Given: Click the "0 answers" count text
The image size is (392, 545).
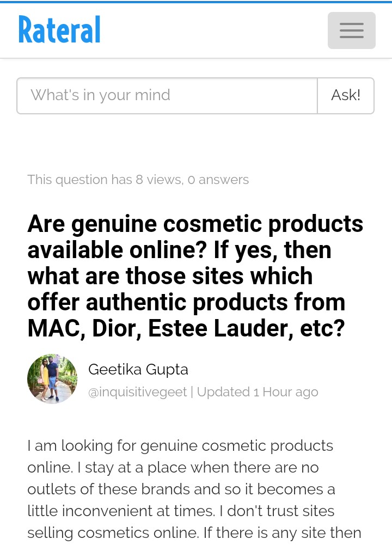Looking at the screenshot, I should click(218, 180).
